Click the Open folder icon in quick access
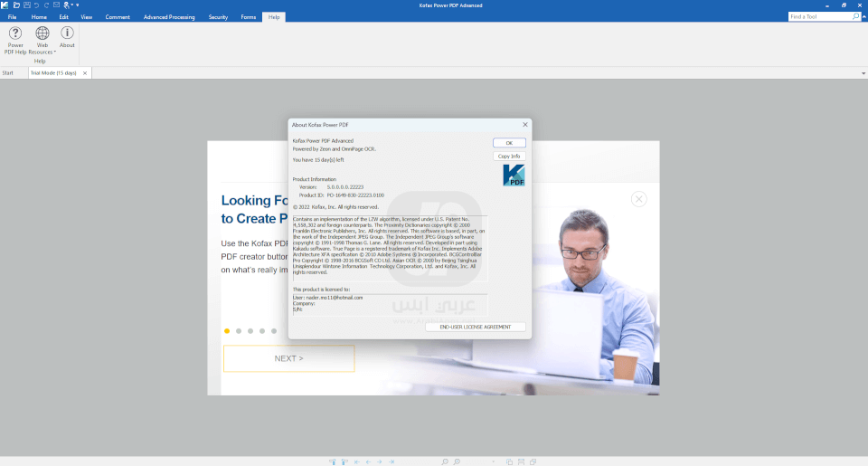868x466 pixels. pyautogui.click(x=16, y=5)
